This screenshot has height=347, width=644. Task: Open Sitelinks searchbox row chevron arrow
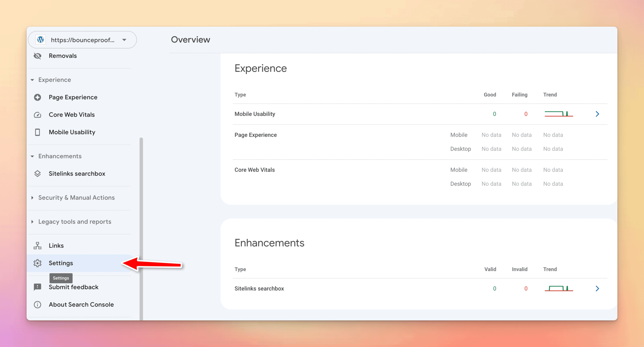(x=597, y=289)
